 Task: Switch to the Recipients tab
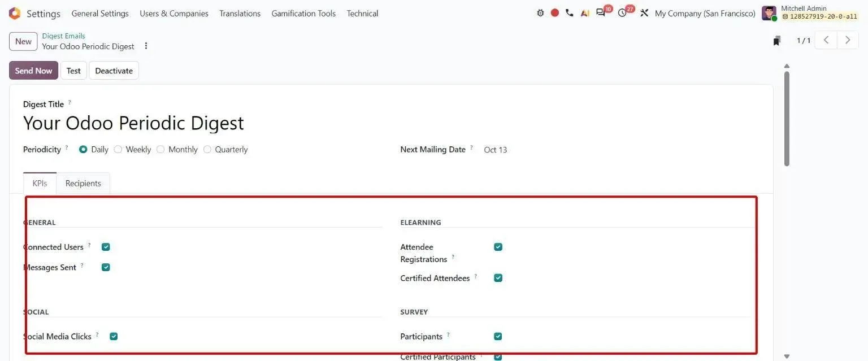83,183
